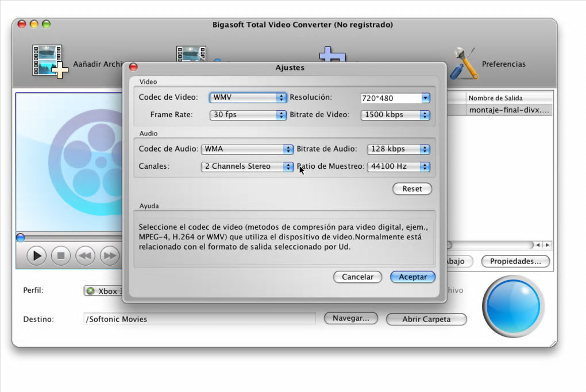Click the Destino path field
Screen dimensions: 586x392
coord(199,319)
